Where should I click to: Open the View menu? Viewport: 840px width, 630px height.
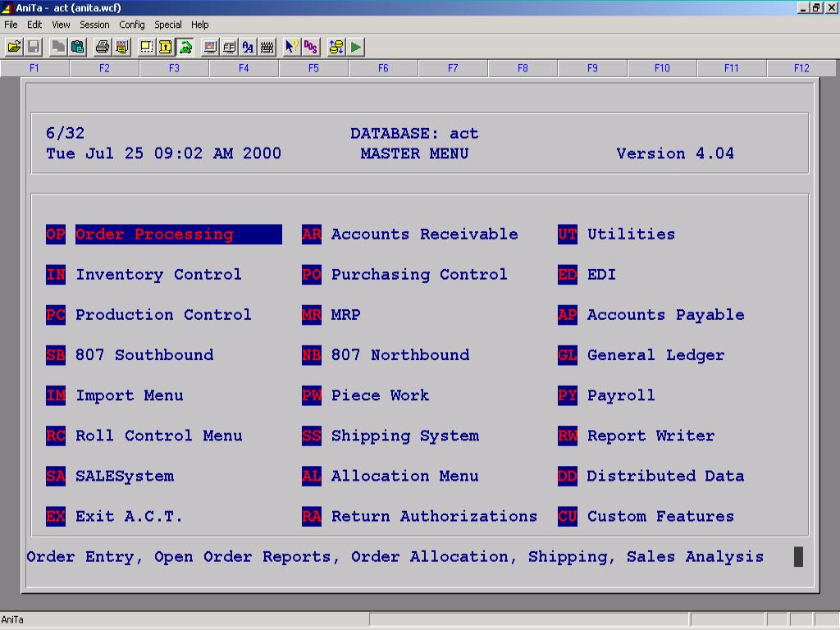[61, 25]
